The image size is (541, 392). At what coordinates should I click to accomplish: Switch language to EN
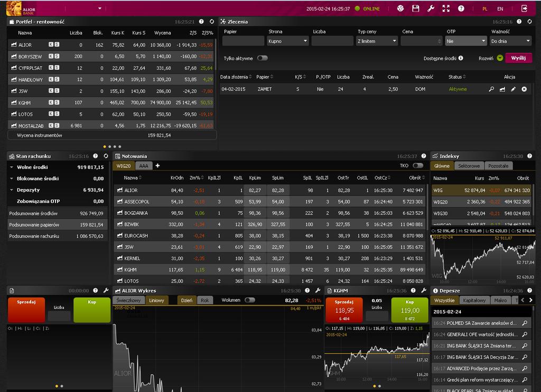click(500, 9)
